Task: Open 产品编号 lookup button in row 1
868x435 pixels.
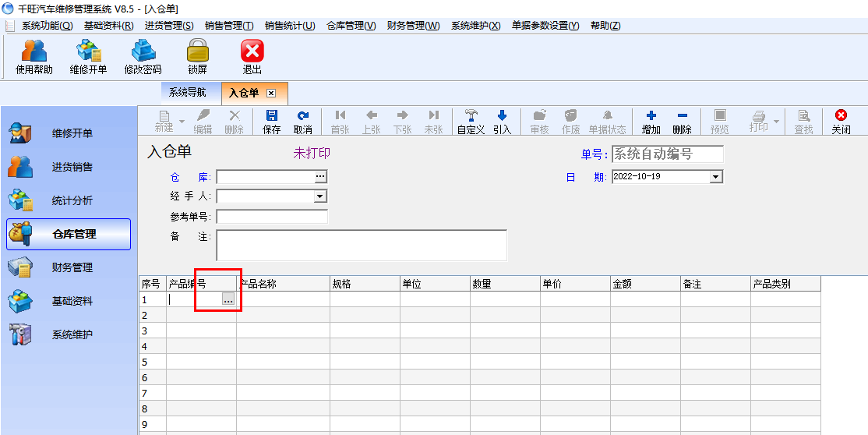Action: click(x=228, y=299)
